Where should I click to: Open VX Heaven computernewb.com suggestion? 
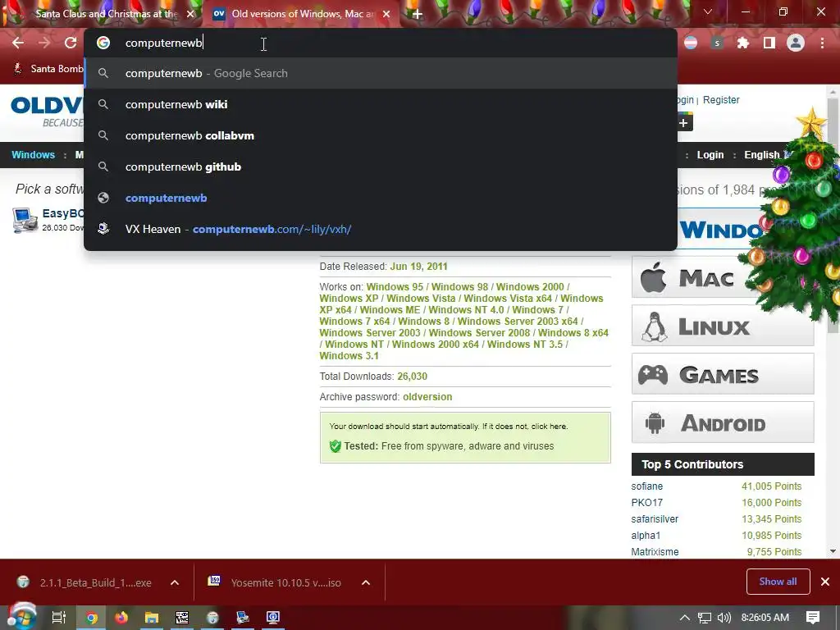381,229
